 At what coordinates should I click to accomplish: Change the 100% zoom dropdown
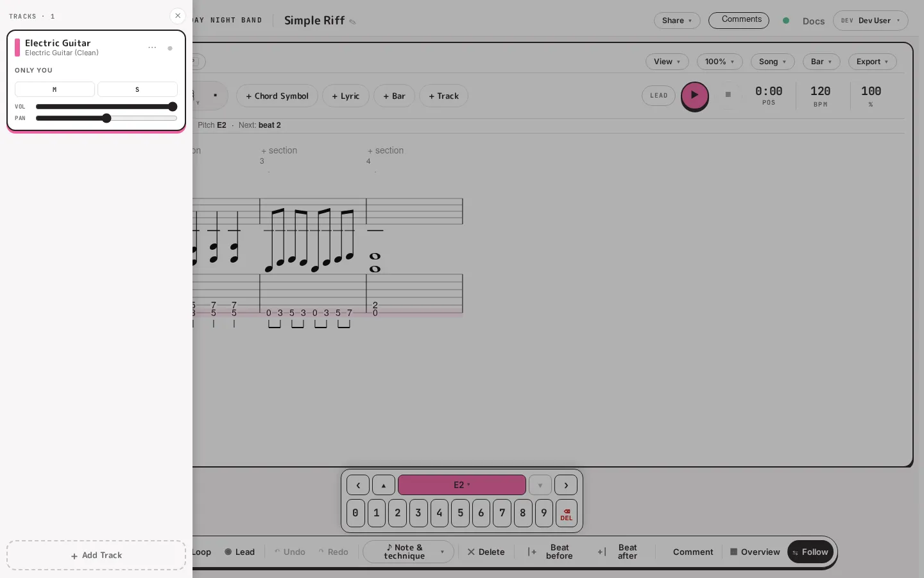[720, 62]
